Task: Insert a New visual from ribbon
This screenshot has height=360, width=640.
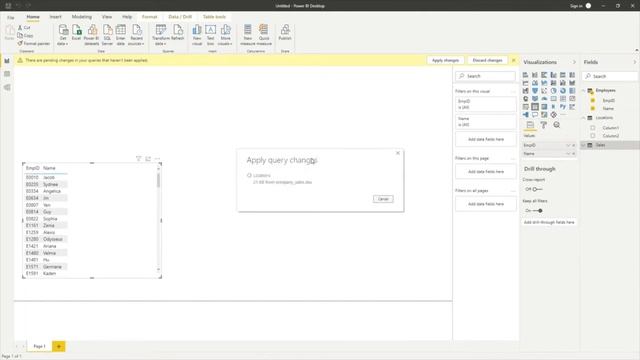Action: point(197,35)
